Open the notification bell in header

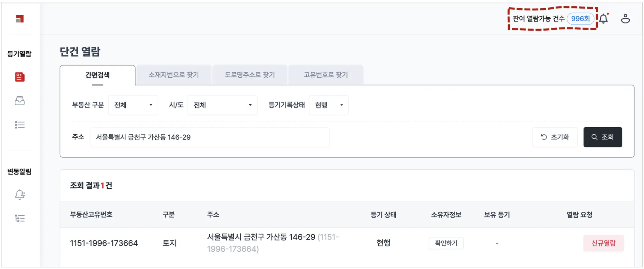pos(604,19)
